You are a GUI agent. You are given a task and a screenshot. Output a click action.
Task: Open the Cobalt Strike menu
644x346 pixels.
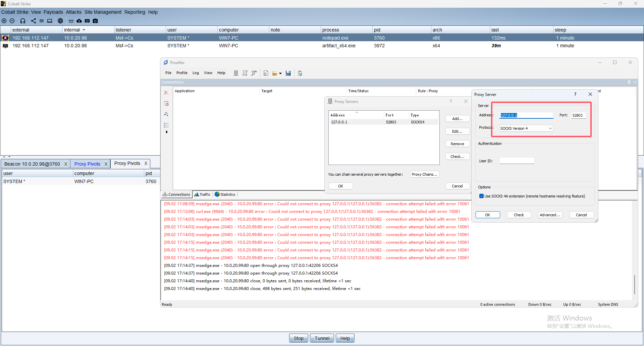[x=15, y=12]
